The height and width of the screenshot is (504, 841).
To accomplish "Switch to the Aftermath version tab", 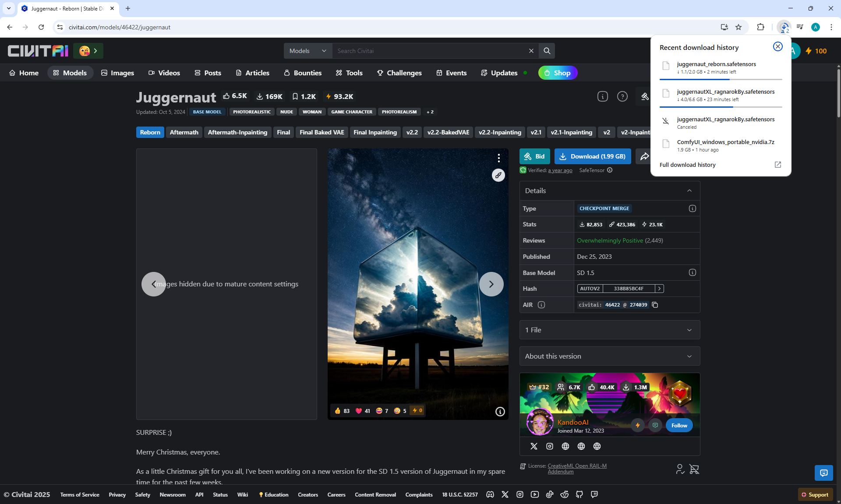I will pos(184,132).
